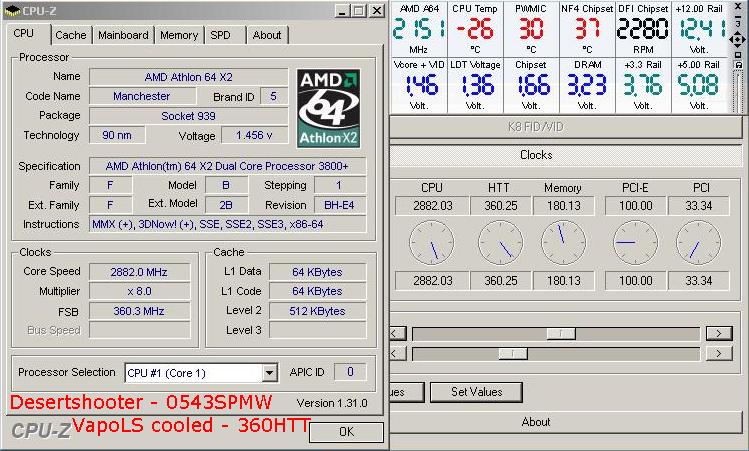Click the Name field 'AMD Athlon 64 X2'
The width and height of the screenshot is (749, 451).
(x=189, y=77)
